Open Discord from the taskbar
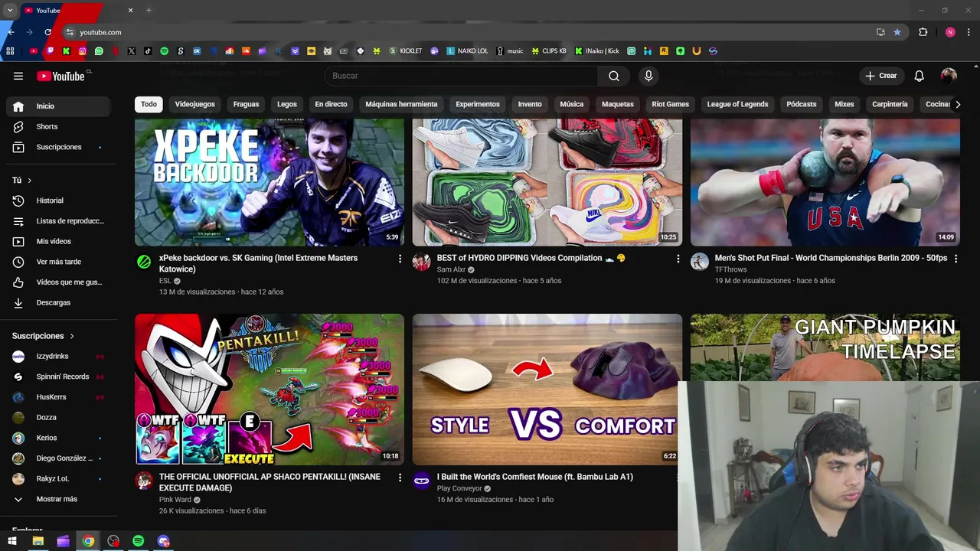 coord(163,541)
